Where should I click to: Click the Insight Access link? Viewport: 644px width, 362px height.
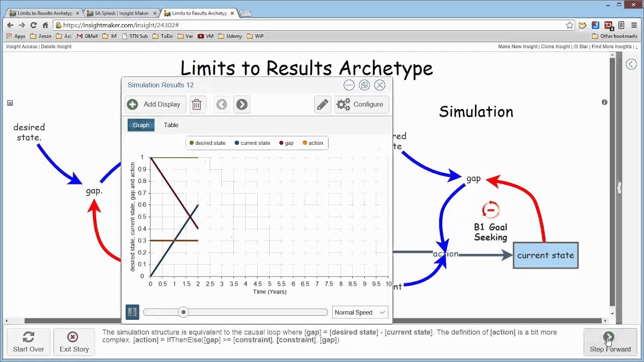click(x=22, y=47)
